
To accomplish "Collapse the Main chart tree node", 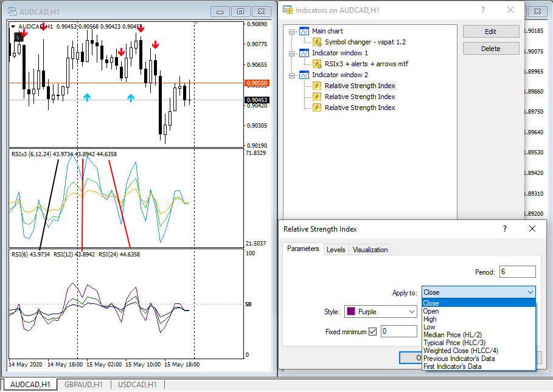I will pos(291,31).
